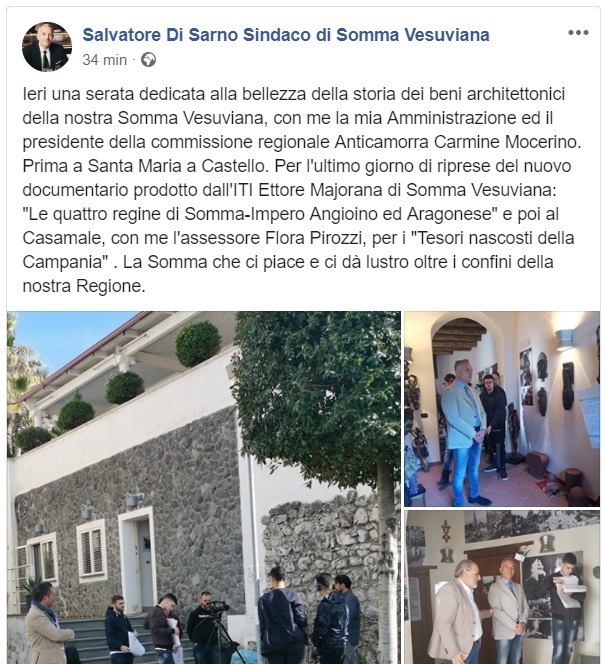Click the globe public audience icon
The width and height of the screenshot is (607, 664).
click(148, 60)
